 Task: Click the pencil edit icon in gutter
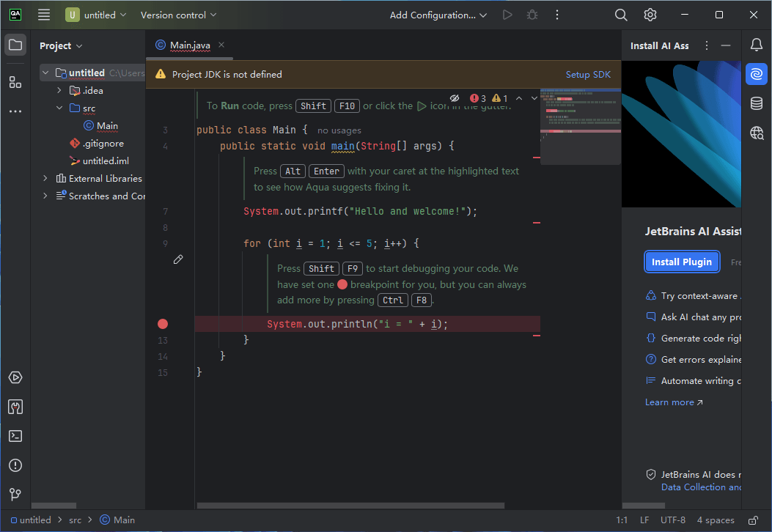tap(178, 259)
